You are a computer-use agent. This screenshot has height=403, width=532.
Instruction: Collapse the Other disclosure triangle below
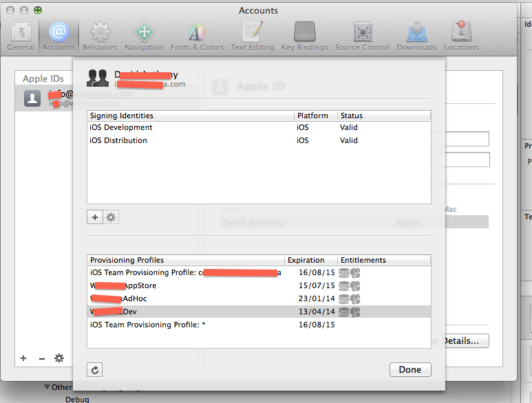[47, 387]
